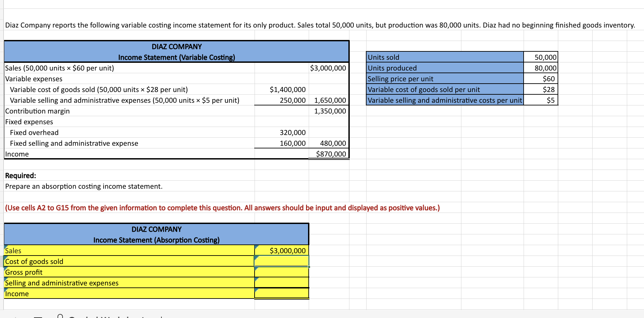Select the Units sold label cell
This screenshot has height=318, width=644.
[445, 57]
